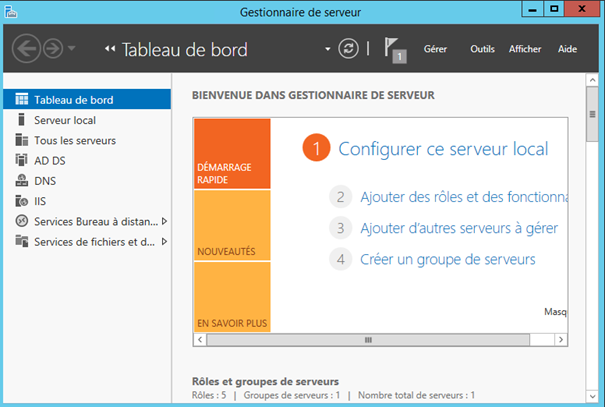Viewport: 605px width, 407px height.
Task: Open the Gérer menu
Action: tap(435, 49)
